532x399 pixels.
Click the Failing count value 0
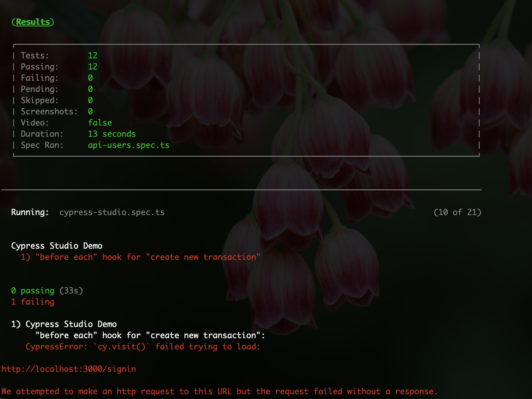tap(90, 78)
